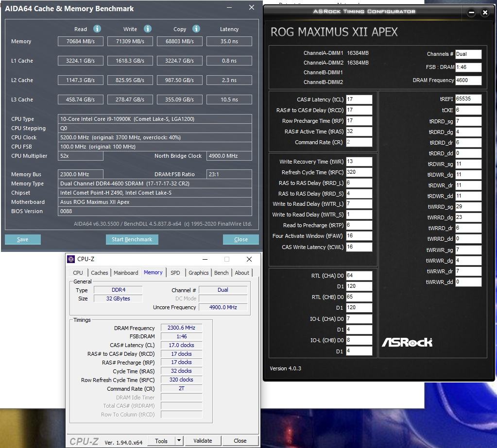Click the tWRRD_sg value field
This screenshot has height=448, width=497.
click(x=468, y=207)
